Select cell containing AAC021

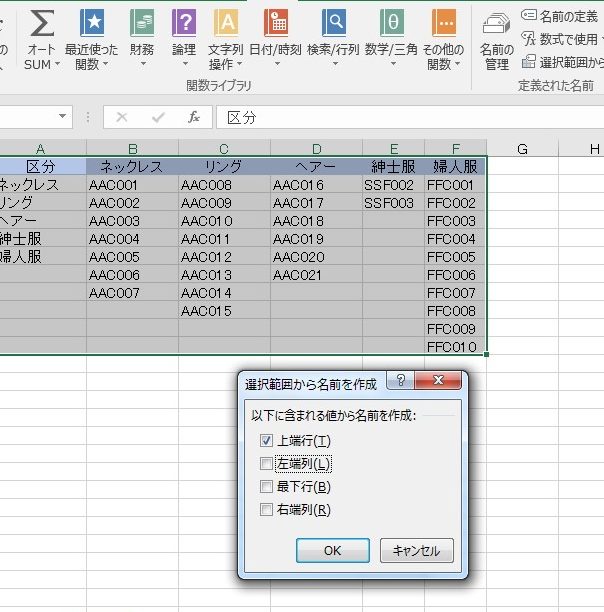click(316, 275)
